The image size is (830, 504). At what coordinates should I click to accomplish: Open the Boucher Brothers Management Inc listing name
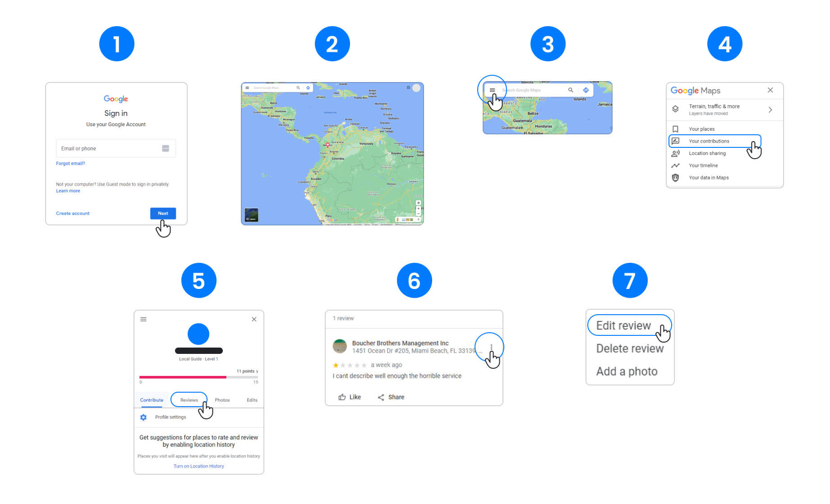(400, 343)
